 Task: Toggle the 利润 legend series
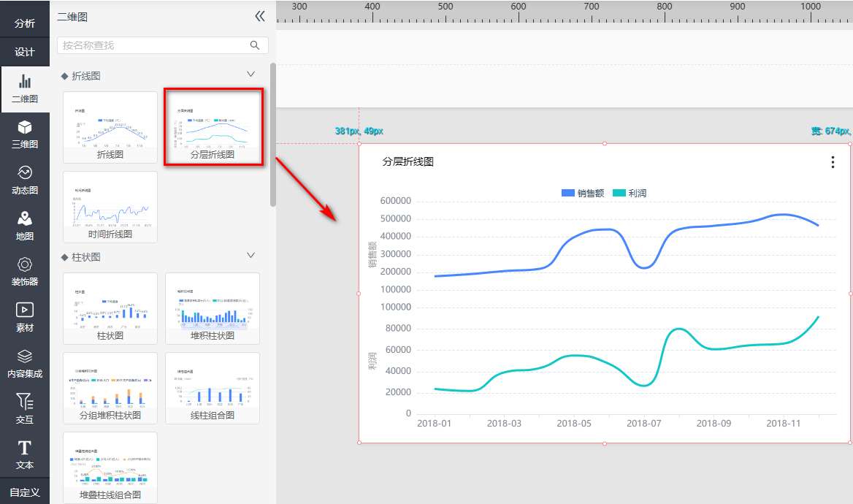[630, 194]
